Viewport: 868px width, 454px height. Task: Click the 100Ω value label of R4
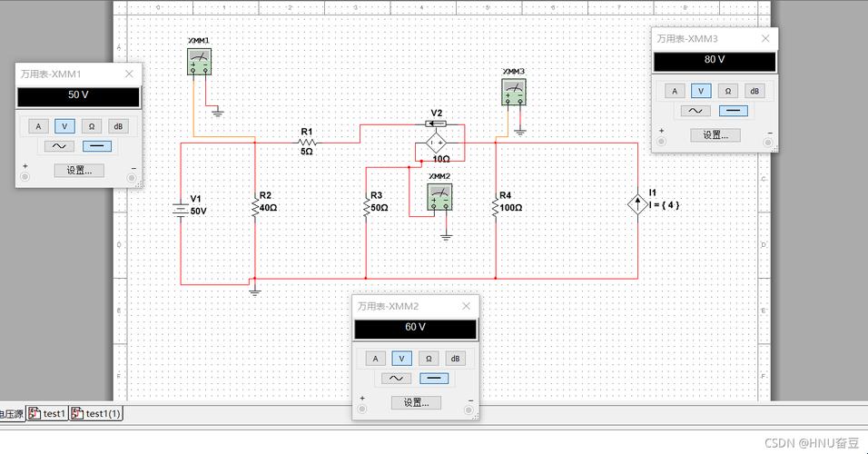511,208
